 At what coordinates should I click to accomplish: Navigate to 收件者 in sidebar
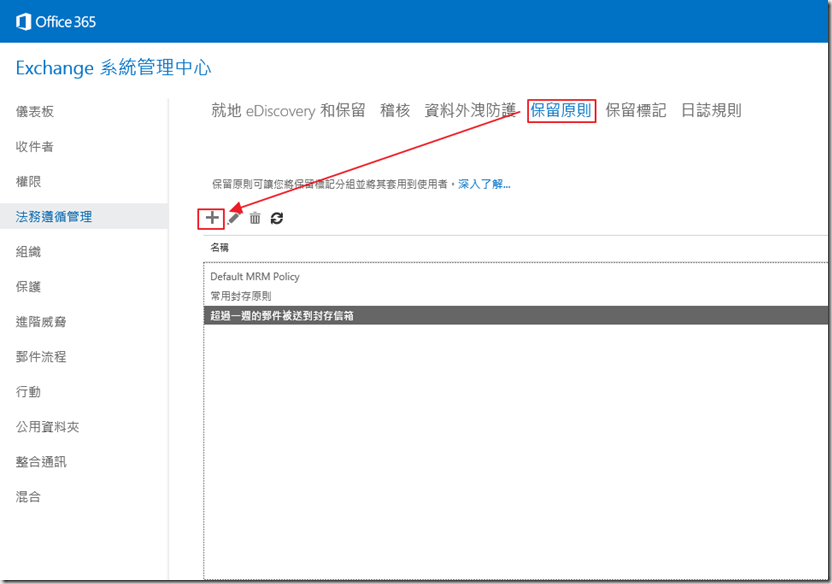[35, 147]
